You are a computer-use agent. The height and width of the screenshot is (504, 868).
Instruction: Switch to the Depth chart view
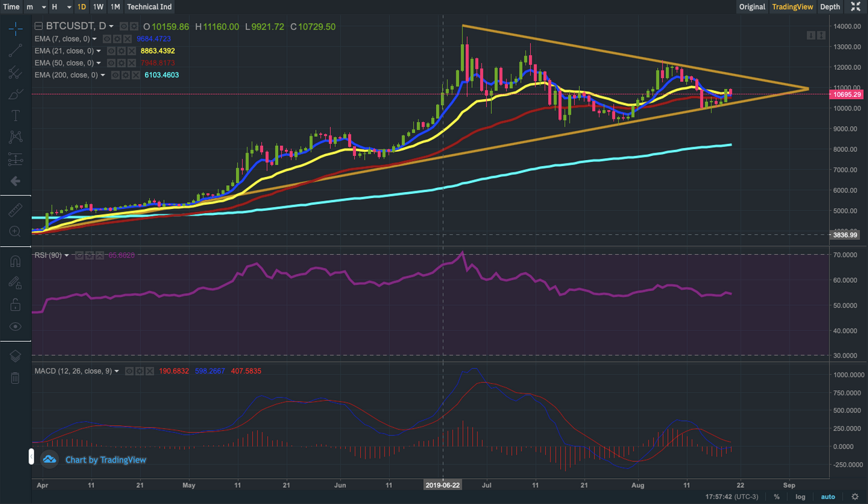830,7
